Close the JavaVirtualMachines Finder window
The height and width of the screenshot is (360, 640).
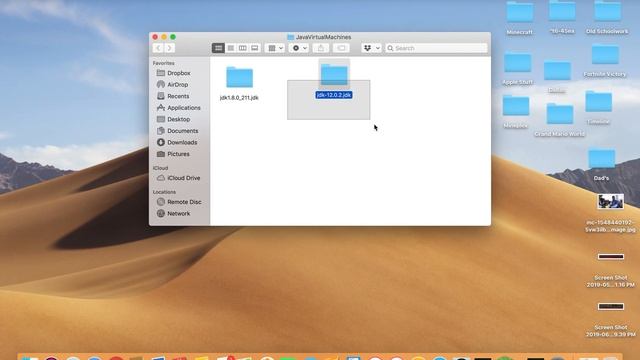pyautogui.click(x=155, y=37)
